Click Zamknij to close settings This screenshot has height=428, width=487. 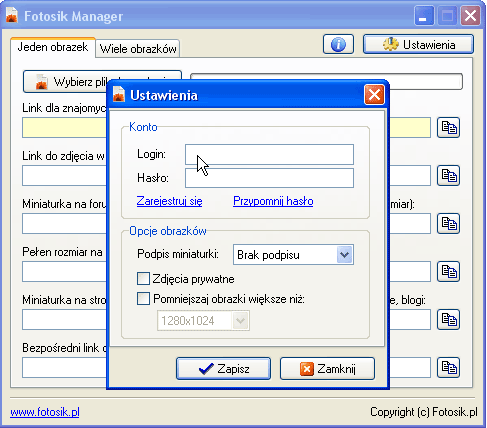(x=327, y=369)
